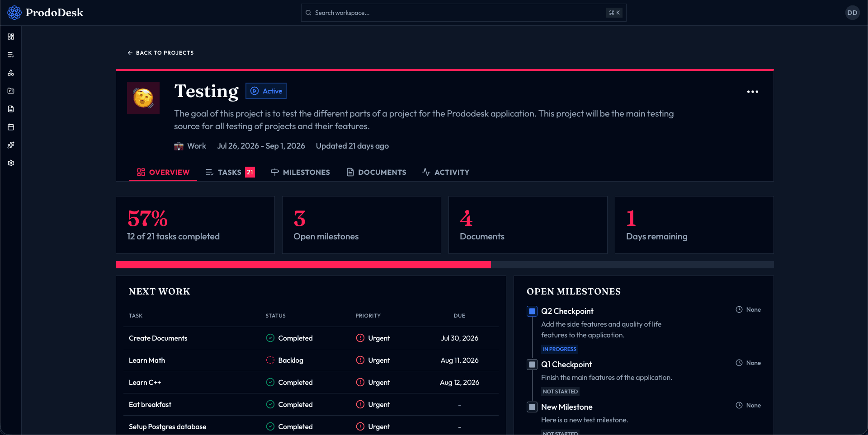Go back to projects
This screenshot has height=435, width=868.
[x=160, y=53]
